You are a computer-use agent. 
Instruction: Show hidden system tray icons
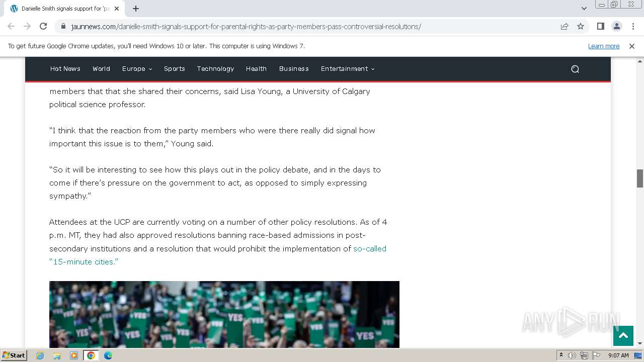pyautogui.click(x=561, y=355)
